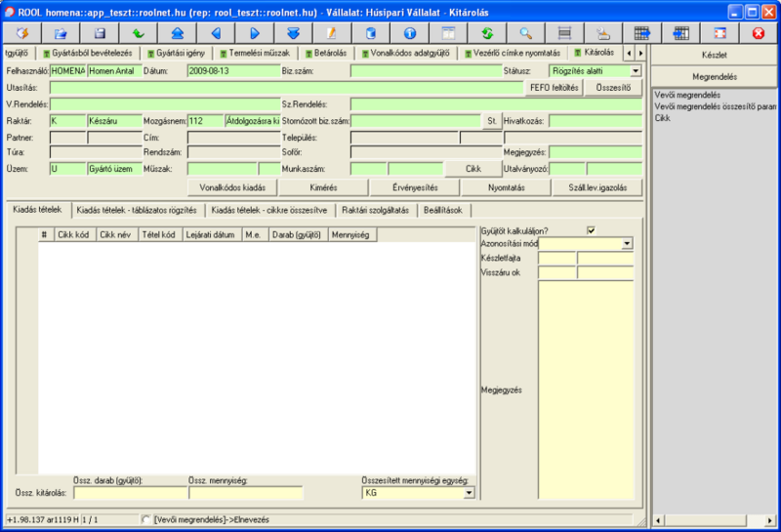
Task: Expand the Azonosítási mód combo box
Action: coord(627,244)
